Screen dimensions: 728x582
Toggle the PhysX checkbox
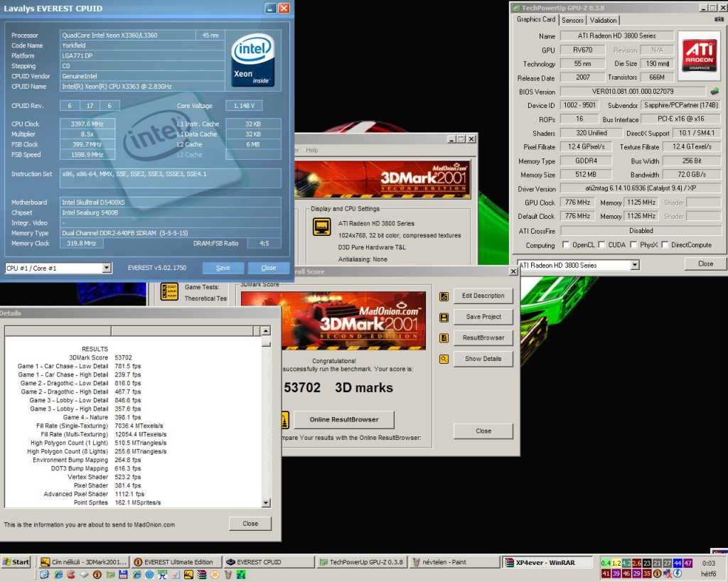pos(633,245)
